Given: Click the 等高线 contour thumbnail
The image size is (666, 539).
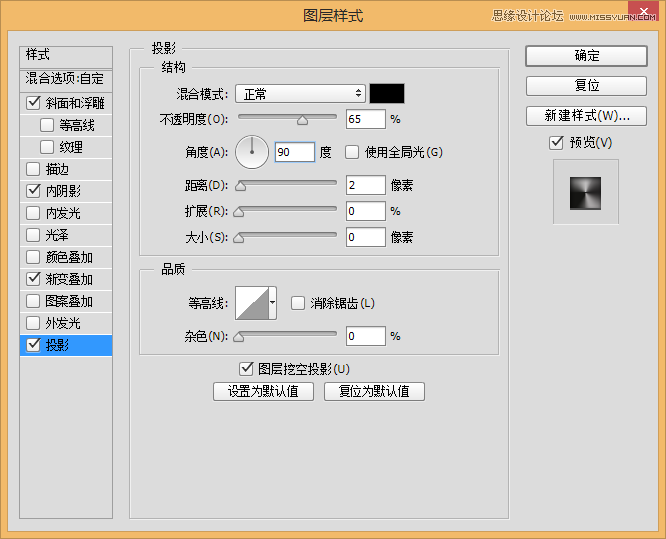Looking at the screenshot, I should pos(252,303).
